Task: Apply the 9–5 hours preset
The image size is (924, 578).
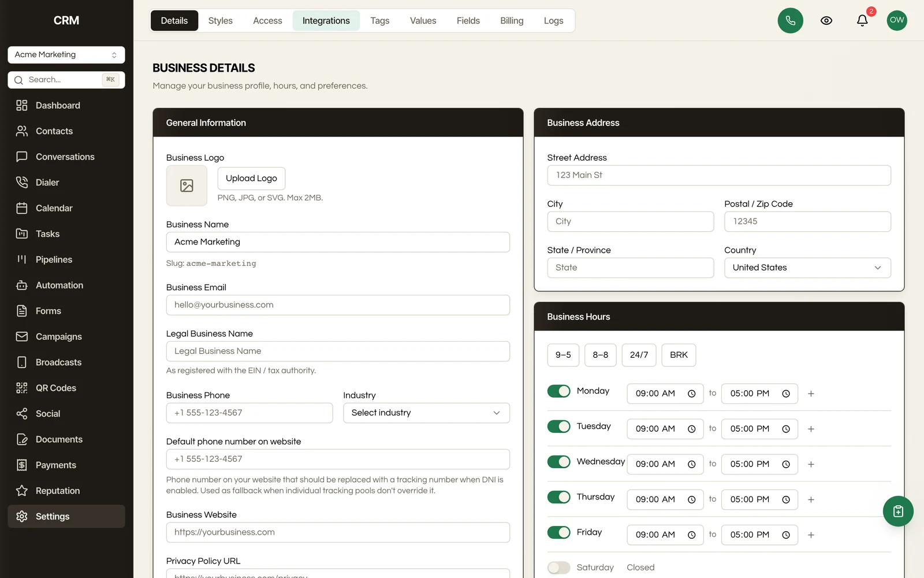Action: (563, 355)
